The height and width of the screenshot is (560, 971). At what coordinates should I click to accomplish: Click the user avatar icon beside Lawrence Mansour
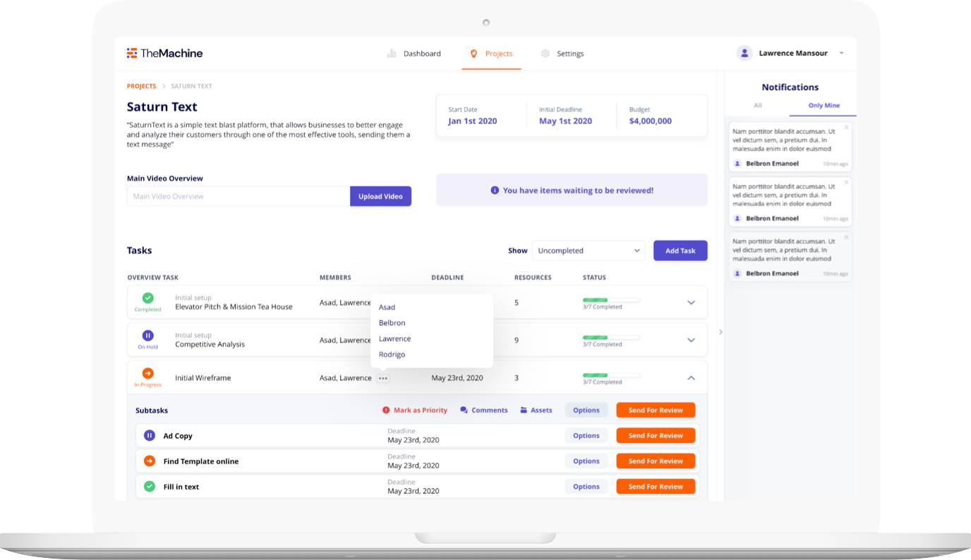pyautogui.click(x=744, y=53)
